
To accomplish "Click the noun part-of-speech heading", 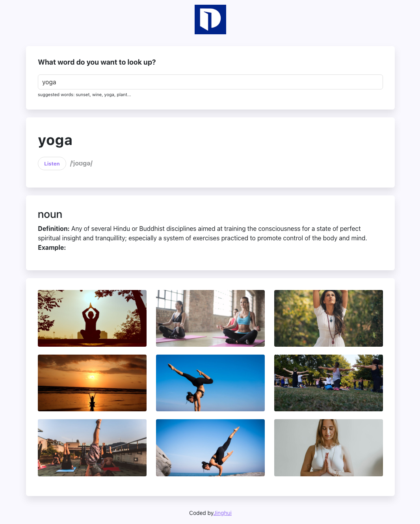I will (50, 214).
